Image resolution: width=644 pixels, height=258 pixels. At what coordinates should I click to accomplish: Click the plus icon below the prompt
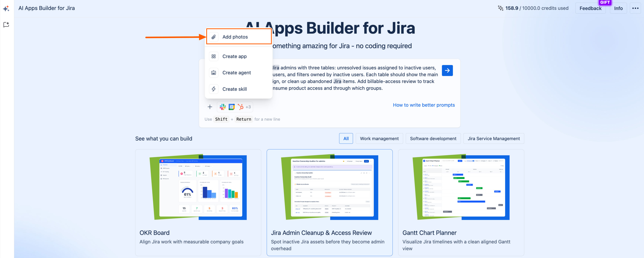(x=210, y=107)
